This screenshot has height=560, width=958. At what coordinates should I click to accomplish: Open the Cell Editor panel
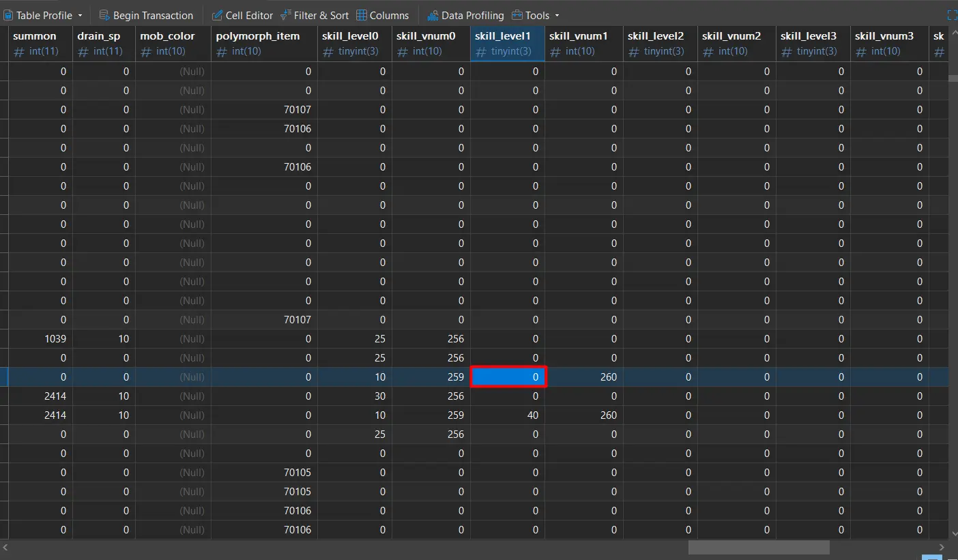coord(242,16)
